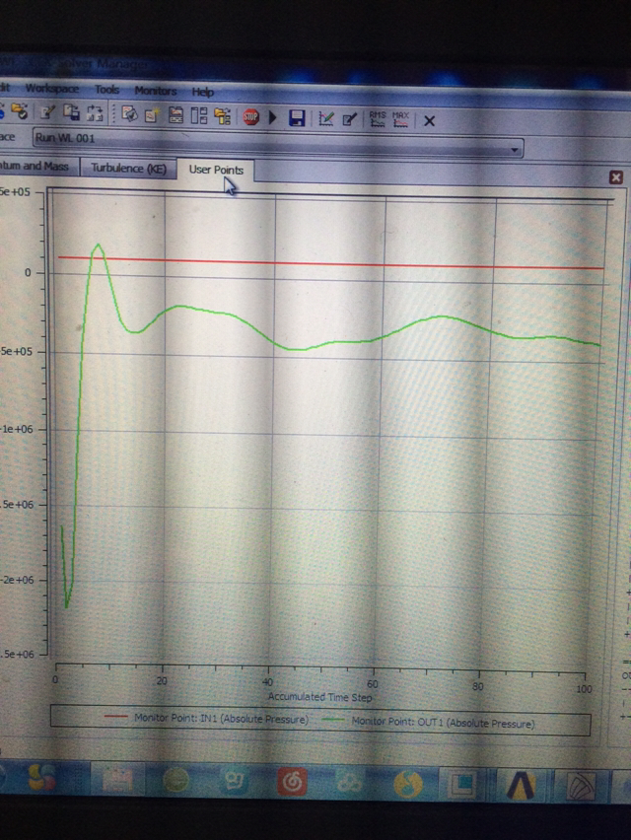This screenshot has height=840, width=631.
Task: Click the ANSYS yellow A taskbar icon
Action: point(522,785)
